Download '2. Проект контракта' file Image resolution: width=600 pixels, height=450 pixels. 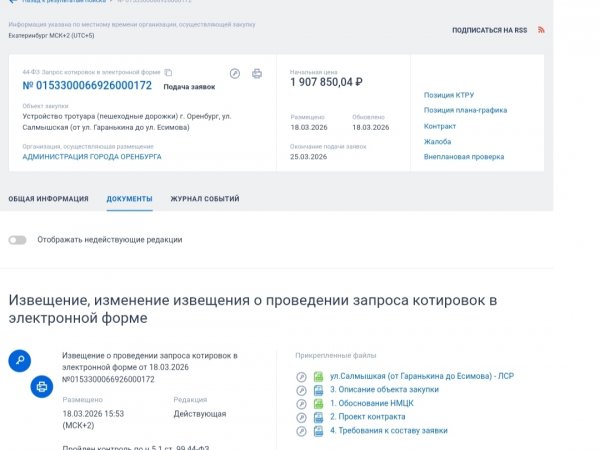367,417
